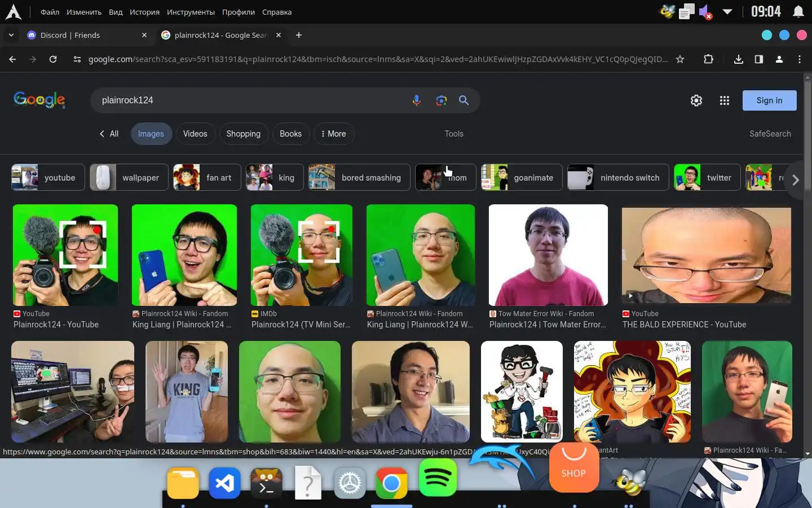Select the Shopping search tab
Image resolution: width=812 pixels, height=508 pixels.
pos(244,134)
